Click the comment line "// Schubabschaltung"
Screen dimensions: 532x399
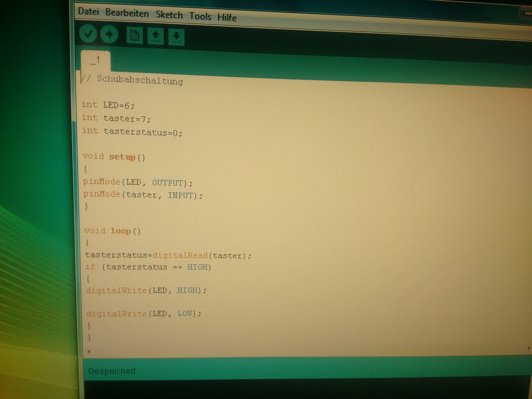coord(132,80)
